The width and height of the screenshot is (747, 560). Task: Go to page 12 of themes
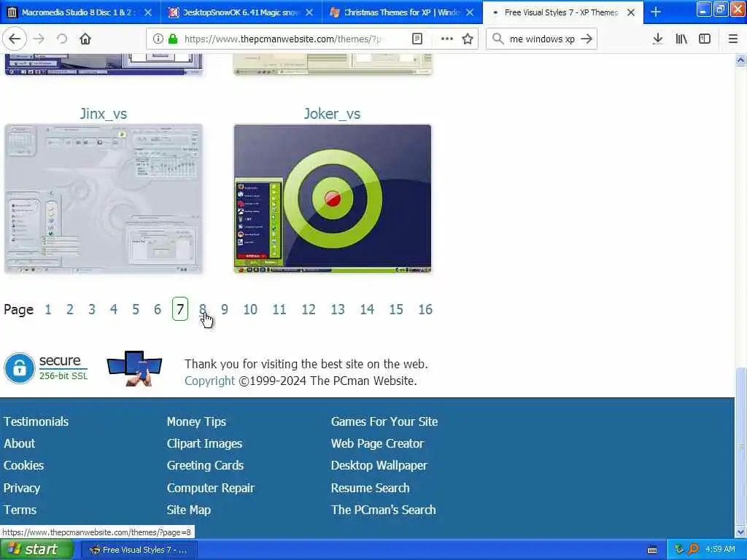click(309, 309)
